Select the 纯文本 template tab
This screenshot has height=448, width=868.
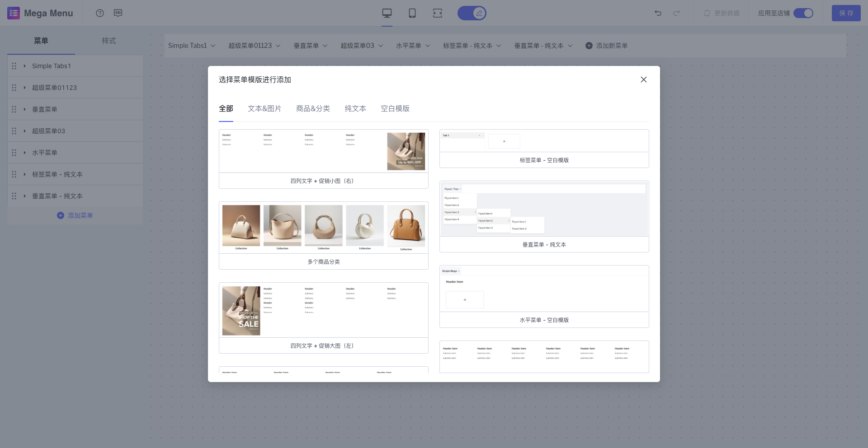(x=355, y=108)
